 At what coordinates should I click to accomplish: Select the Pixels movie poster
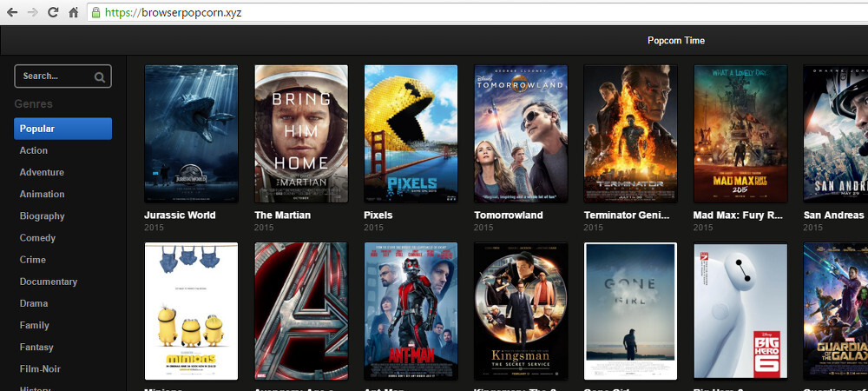pyautogui.click(x=411, y=134)
